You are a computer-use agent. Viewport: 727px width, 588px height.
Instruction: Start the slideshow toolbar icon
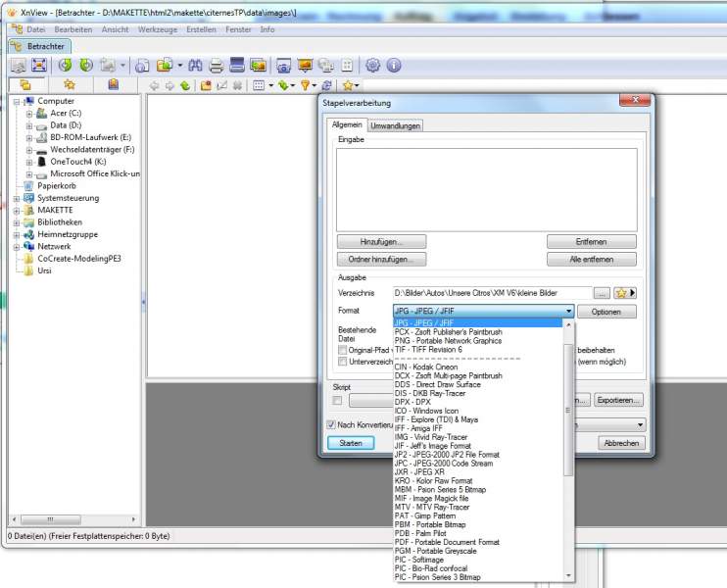tap(305, 66)
